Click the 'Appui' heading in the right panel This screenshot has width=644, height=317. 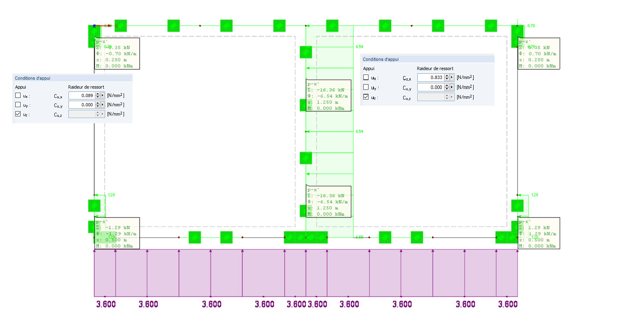click(369, 68)
